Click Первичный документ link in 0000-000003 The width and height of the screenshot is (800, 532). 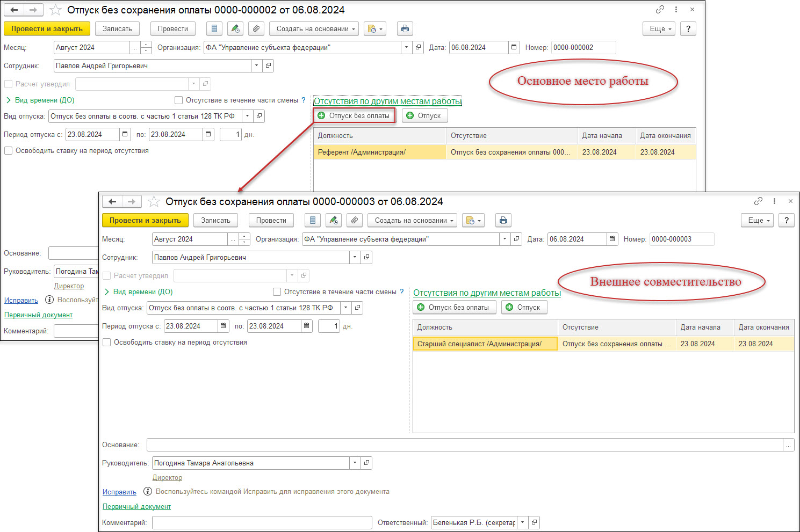click(136, 507)
